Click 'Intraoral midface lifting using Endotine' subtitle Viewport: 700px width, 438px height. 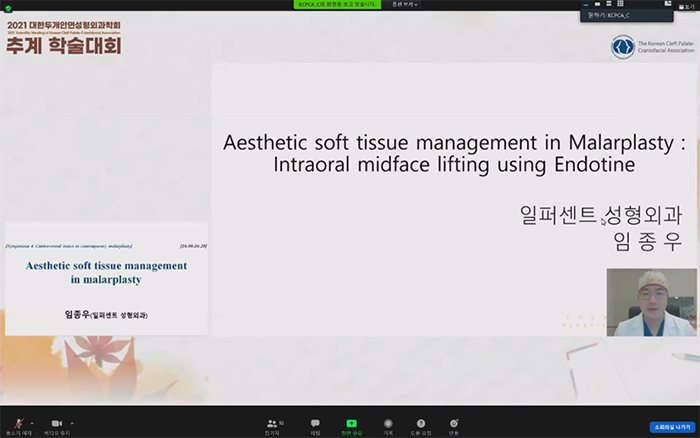tap(454, 165)
